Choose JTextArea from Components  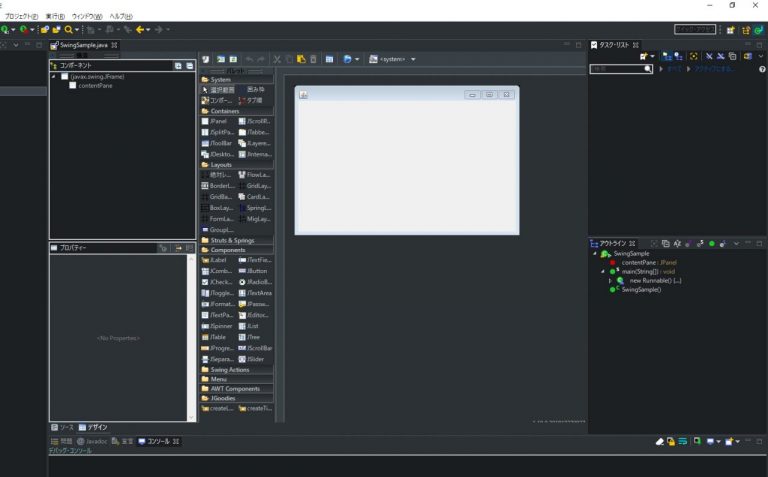tap(255, 293)
